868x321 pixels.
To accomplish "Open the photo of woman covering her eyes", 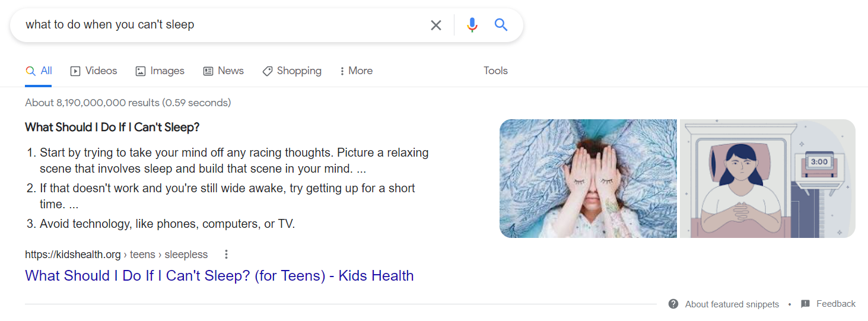I will 588,179.
